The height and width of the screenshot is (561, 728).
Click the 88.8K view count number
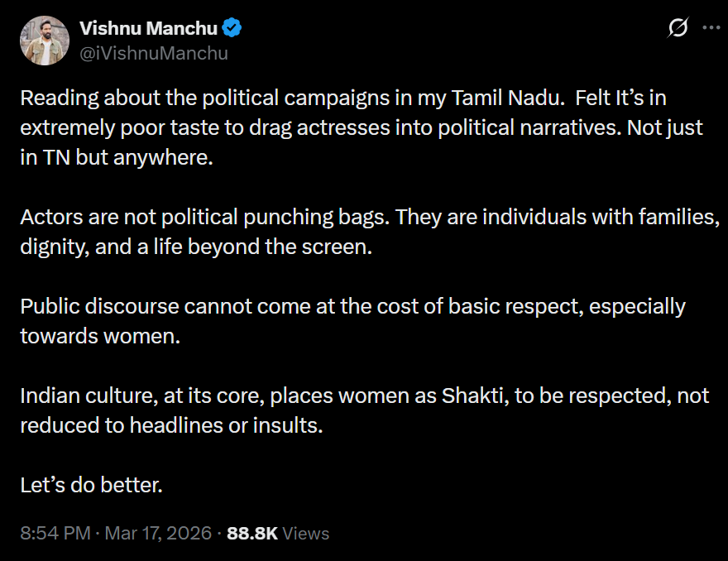(x=252, y=534)
